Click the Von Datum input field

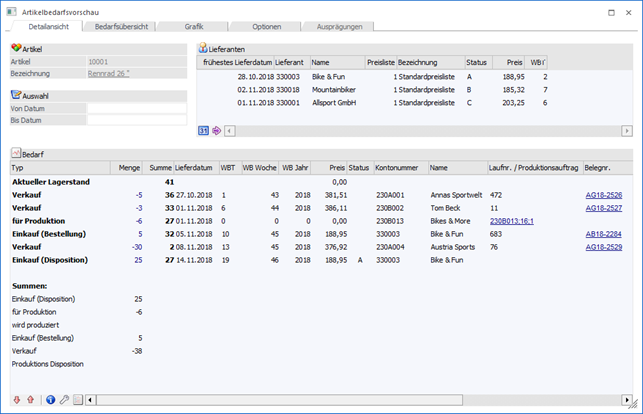pyautogui.click(x=137, y=107)
